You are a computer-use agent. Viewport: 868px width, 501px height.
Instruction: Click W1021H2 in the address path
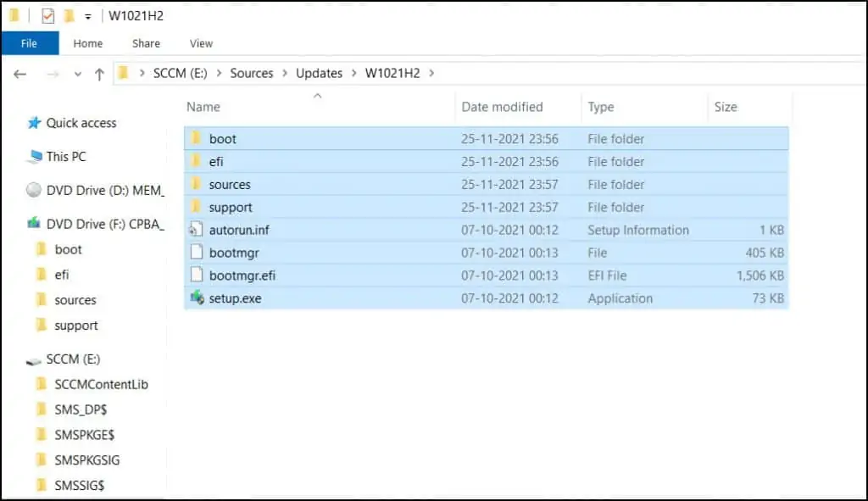tap(392, 73)
